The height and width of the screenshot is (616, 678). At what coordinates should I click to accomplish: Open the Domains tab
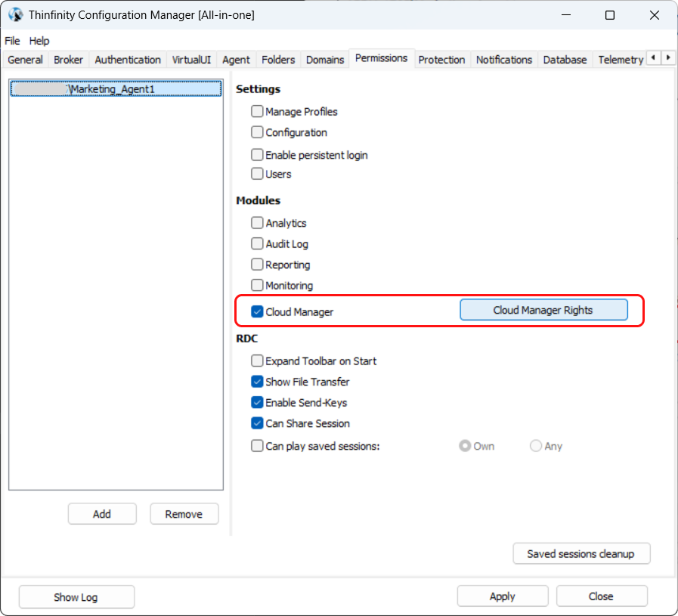tap(325, 60)
